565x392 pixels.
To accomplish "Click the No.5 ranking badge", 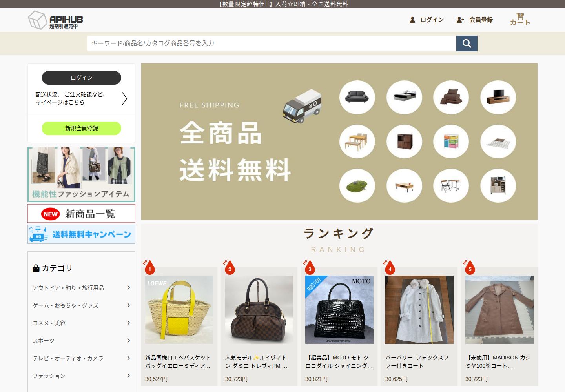I will click(x=469, y=267).
